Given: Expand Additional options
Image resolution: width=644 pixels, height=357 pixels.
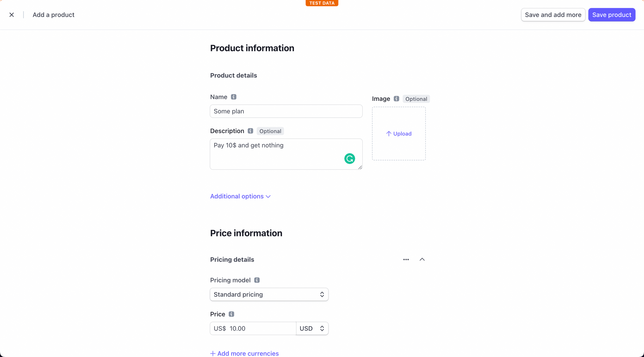Looking at the screenshot, I should click(x=240, y=196).
